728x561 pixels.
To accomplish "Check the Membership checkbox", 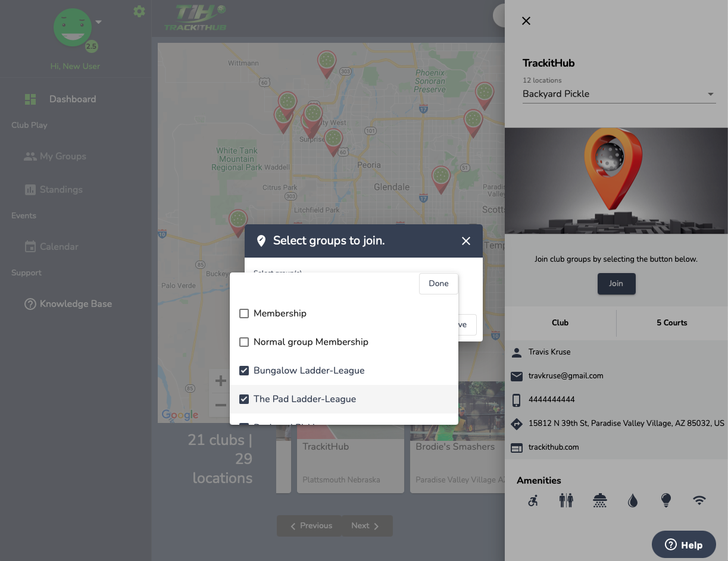I will coord(244,314).
